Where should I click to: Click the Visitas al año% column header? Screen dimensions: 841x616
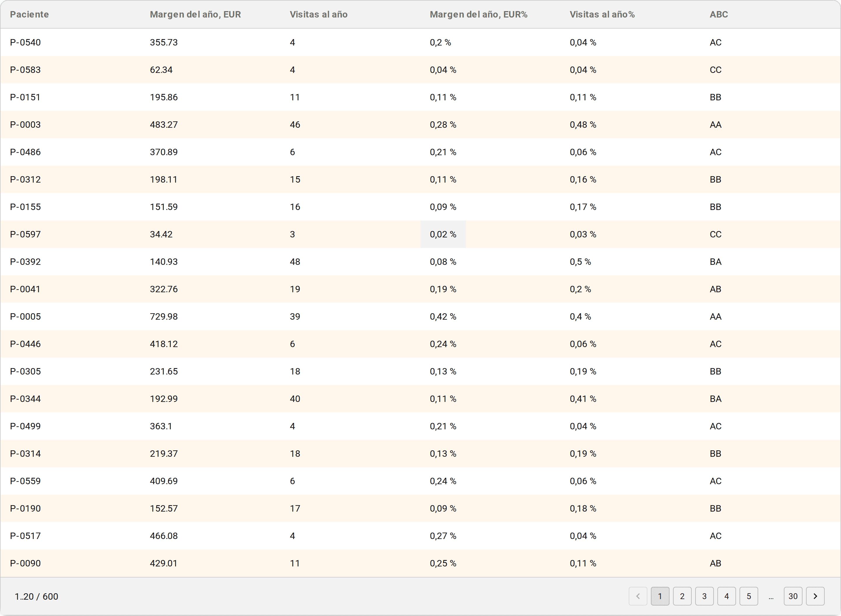pos(602,15)
